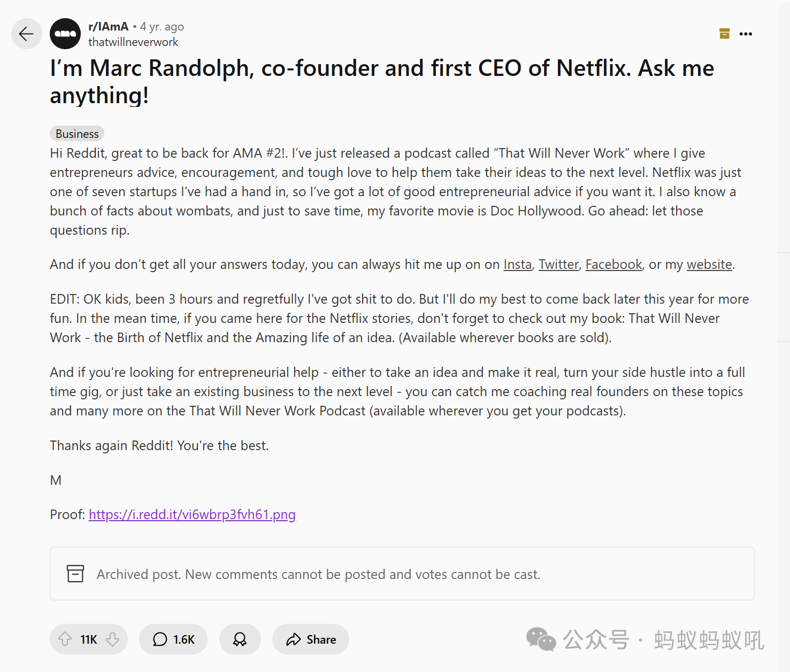Downvote the post
This screenshot has width=790, height=672.
[x=112, y=639]
